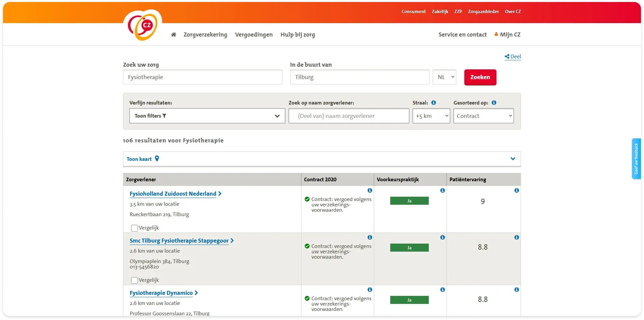Click the green Ja badge for Fysioholland
644x320 pixels.
[409, 201]
